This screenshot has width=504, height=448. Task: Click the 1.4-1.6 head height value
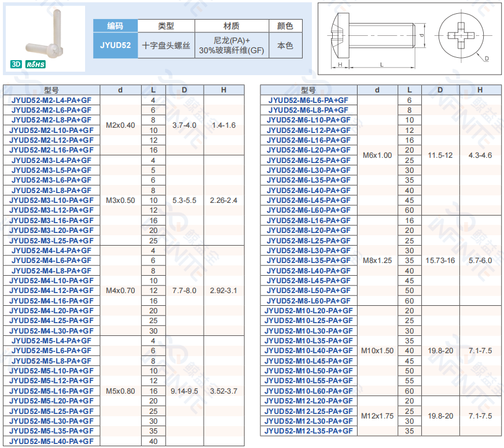pyautogui.click(x=224, y=125)
